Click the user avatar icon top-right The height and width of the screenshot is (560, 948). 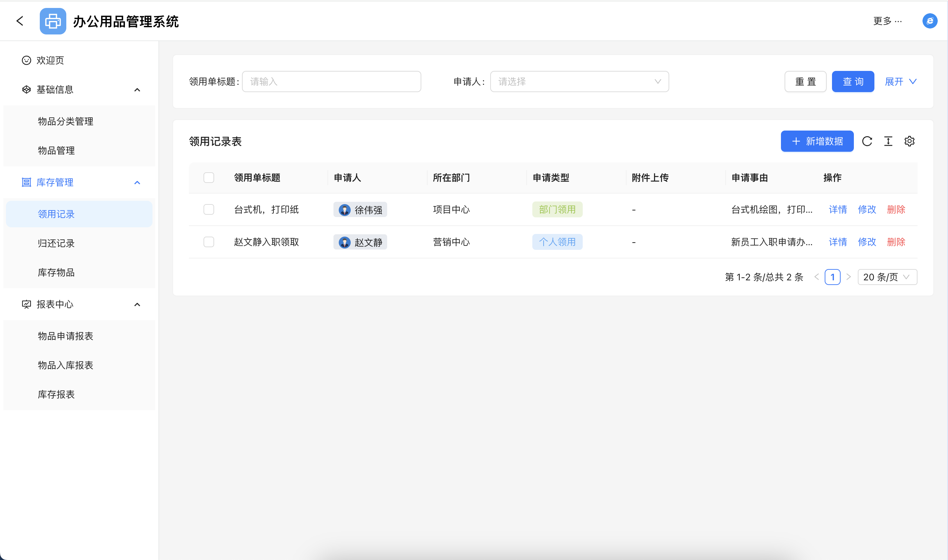coord(929,21)
